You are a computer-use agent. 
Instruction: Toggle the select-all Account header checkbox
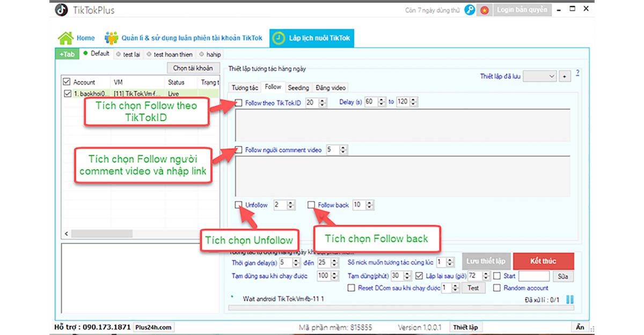coord(67,82)
